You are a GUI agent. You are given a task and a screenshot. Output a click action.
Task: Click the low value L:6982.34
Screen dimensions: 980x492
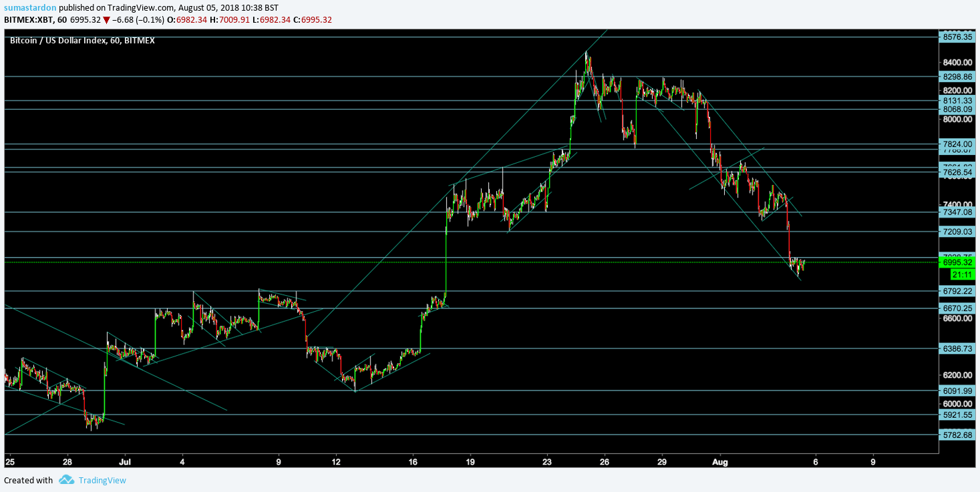(x=271, y=19)
